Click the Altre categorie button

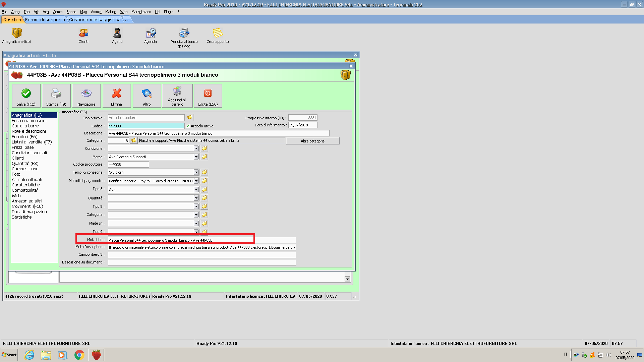[x=312, y=141]
